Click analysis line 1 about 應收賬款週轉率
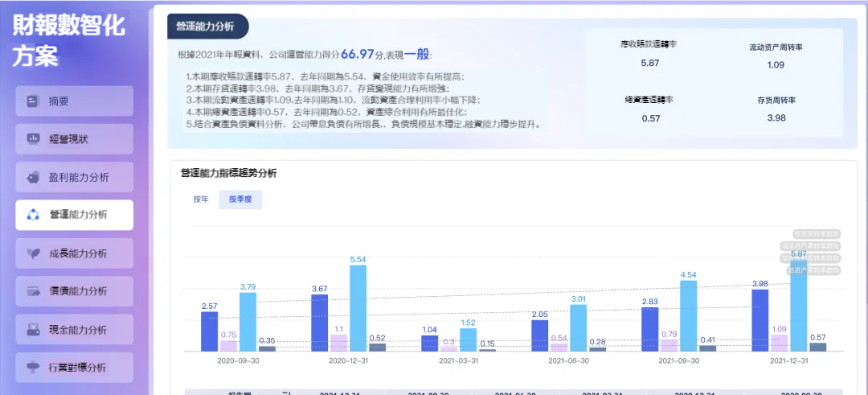Image resolution: width=868 pixels, height=395 pixels. (x=325, y=76)
